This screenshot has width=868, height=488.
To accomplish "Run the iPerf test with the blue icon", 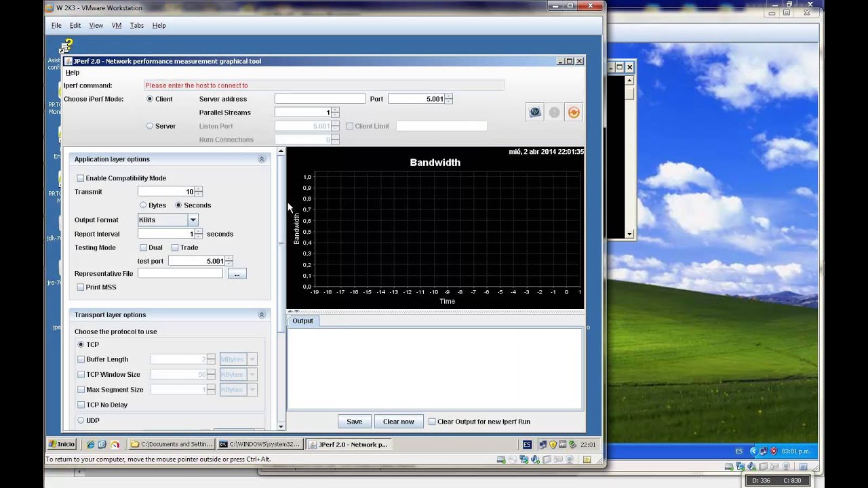I will pyautogui.click(x=535, y=113).
